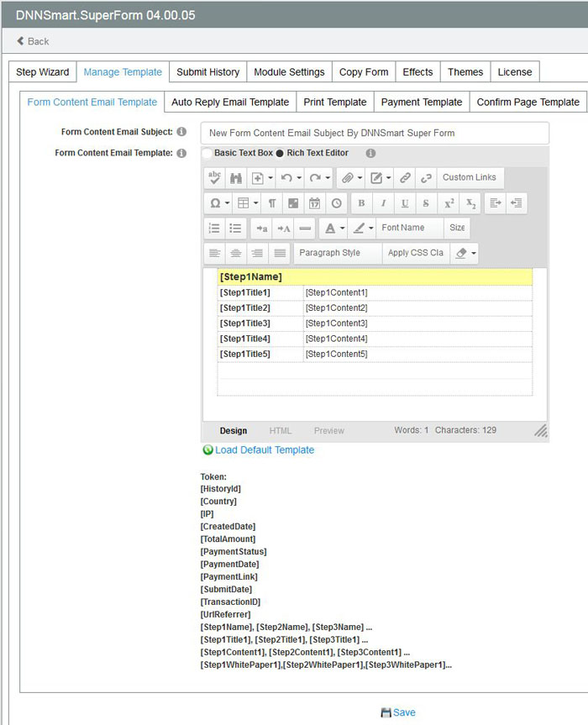The image size is (588, 725).
Task: Toggle underline formatting
Action: pos(405,203)
